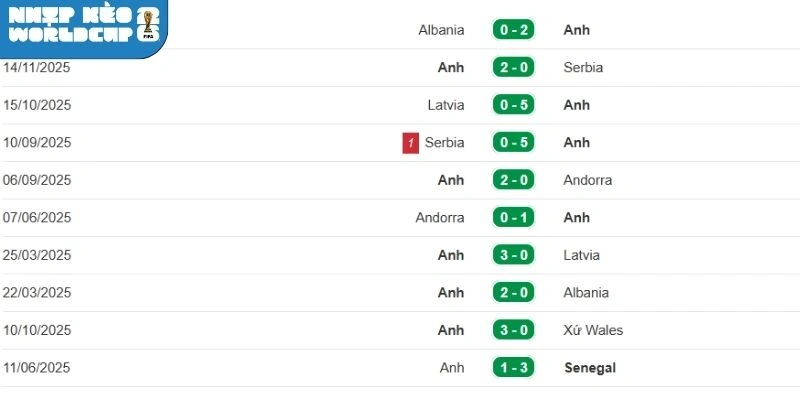
Task: Open the 0 - 2 Albania match score
Action: [514, 30]
